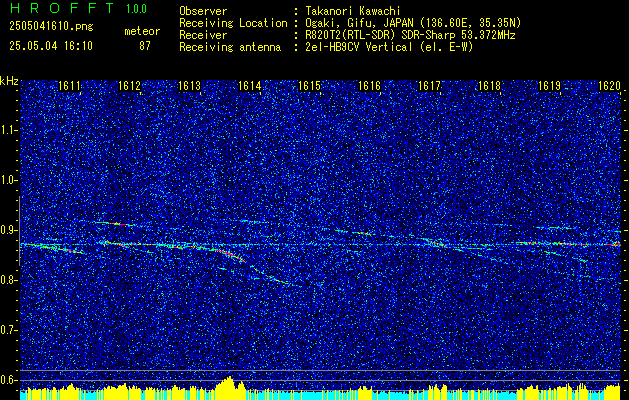Click the R820T2(RTL-SDR) SDR-Sharp 53.372MHz text
This screenshot has width=629, height=400.
(410, 35)
